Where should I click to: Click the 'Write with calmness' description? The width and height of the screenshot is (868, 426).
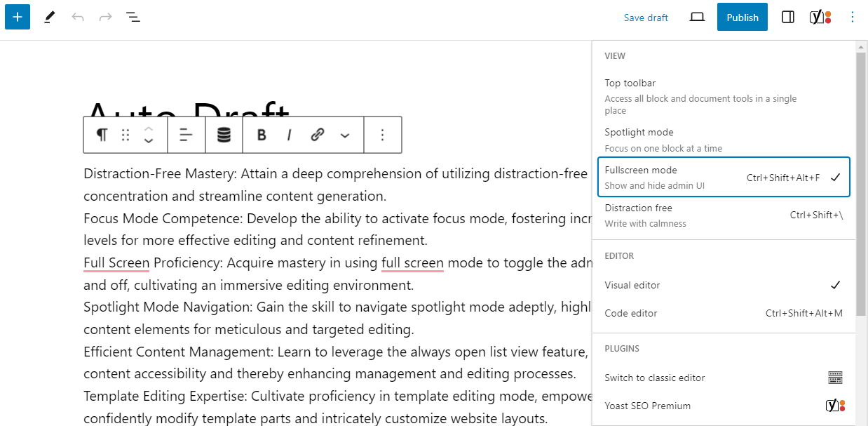(646, 223)
